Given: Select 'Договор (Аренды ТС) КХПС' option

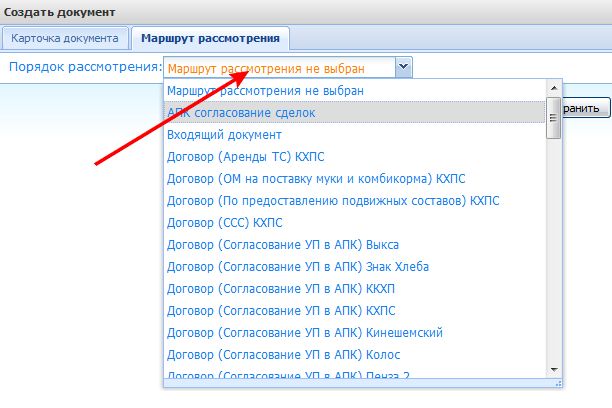Looking at the screenshot, I should (246, 157).
